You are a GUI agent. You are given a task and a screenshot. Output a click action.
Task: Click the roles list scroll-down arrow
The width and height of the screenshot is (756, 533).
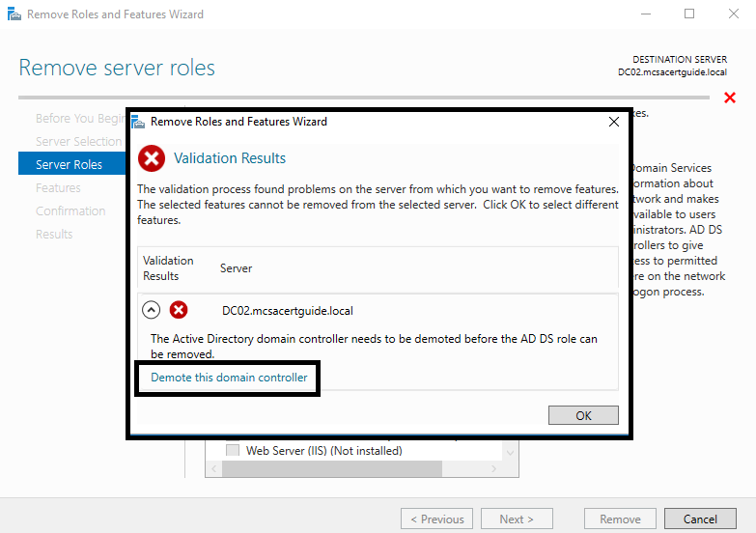click(x=510, y=453)
